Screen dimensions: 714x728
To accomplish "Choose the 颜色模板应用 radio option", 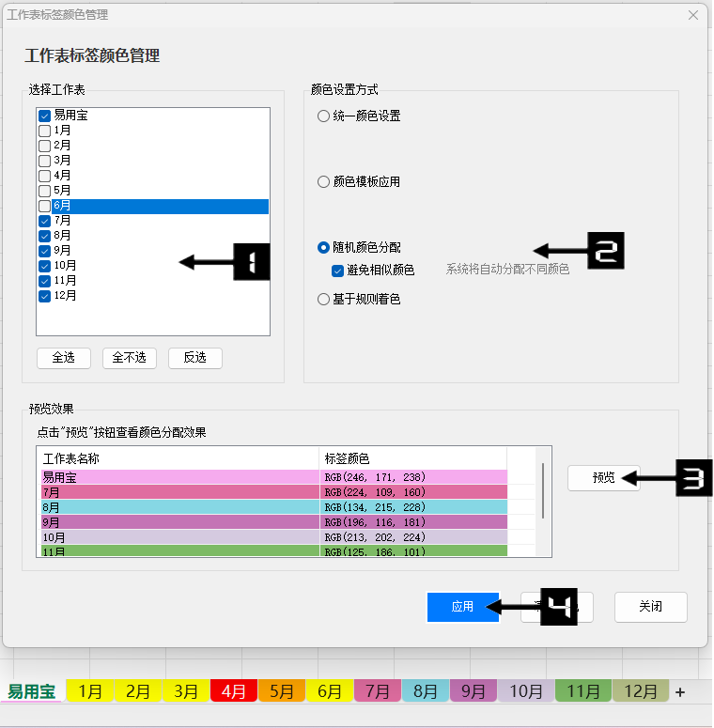I will coord(324,182).
